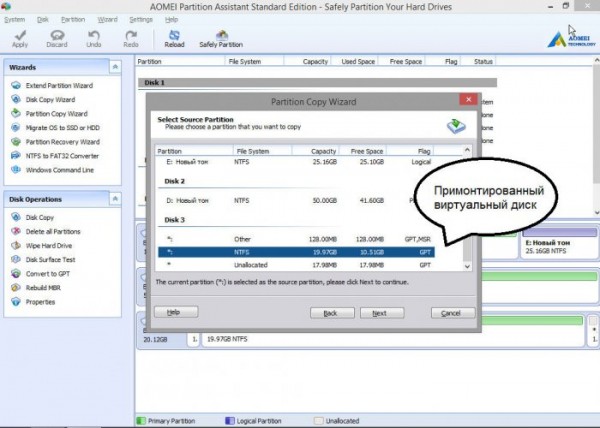Click the dialog Capacity column header
This screenshot has height=428, width=600.
[316, 151]
